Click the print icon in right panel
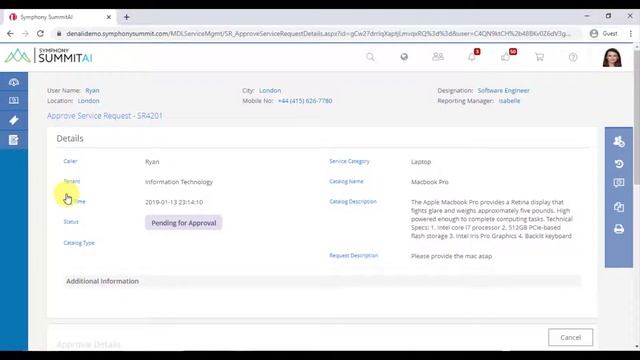 [x=619, y=229]
